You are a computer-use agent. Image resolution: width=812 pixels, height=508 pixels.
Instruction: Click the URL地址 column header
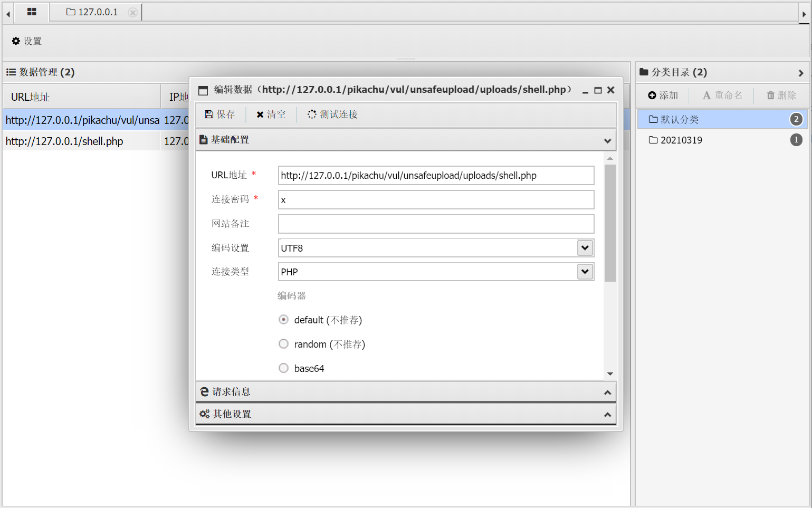point(82,97)
